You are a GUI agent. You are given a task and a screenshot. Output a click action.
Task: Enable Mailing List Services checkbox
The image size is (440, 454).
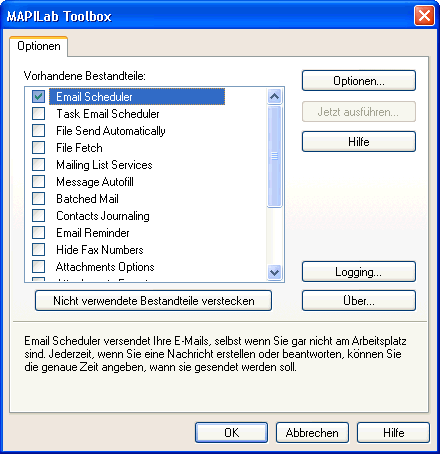pos(39,165)
